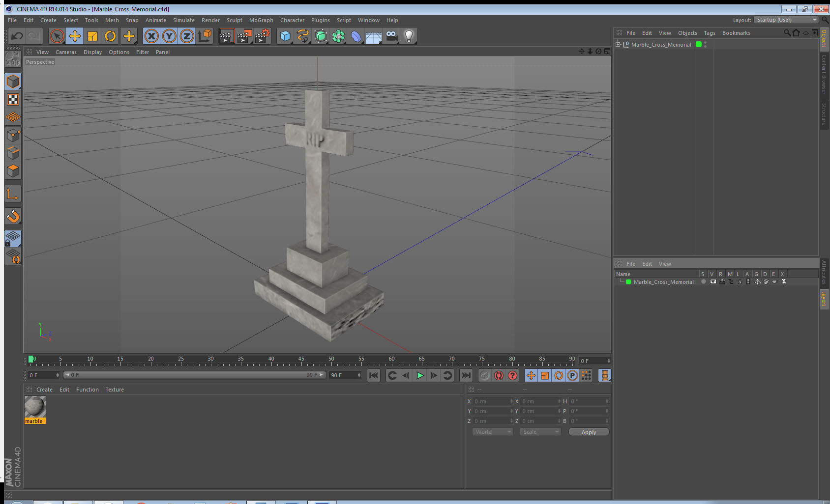830x504 pixels.
Task: Go to start of animation
Action: pos(374,375)
